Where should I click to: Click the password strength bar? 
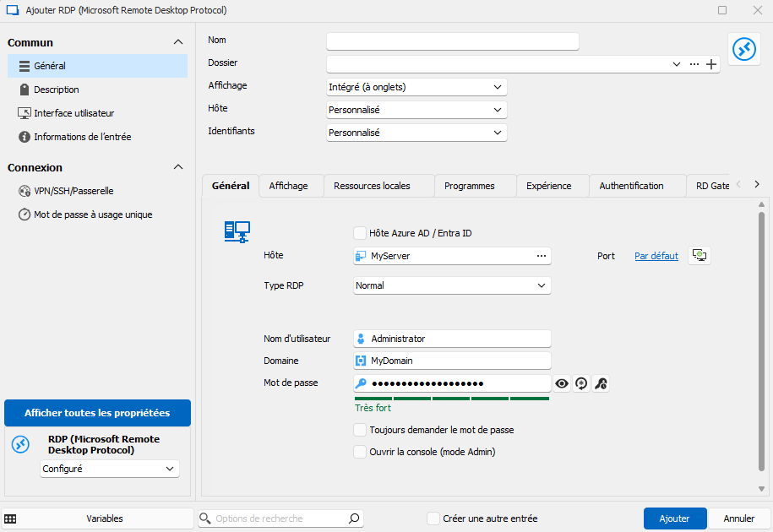tap(452, 399)
